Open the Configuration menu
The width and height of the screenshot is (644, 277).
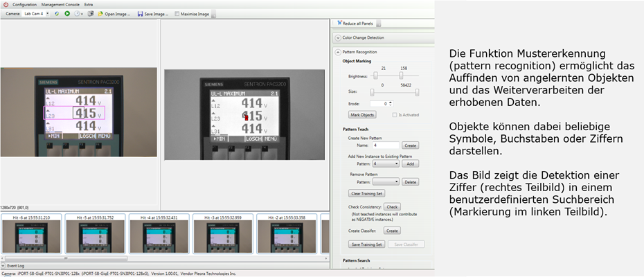[x=25, y=4]
